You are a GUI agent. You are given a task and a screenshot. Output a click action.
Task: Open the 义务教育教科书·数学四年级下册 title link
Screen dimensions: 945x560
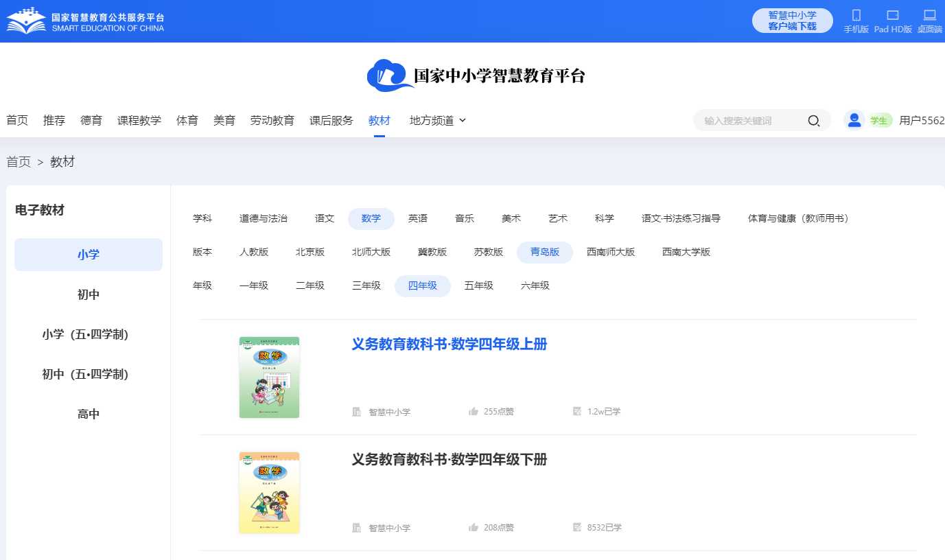pos(450,460)
